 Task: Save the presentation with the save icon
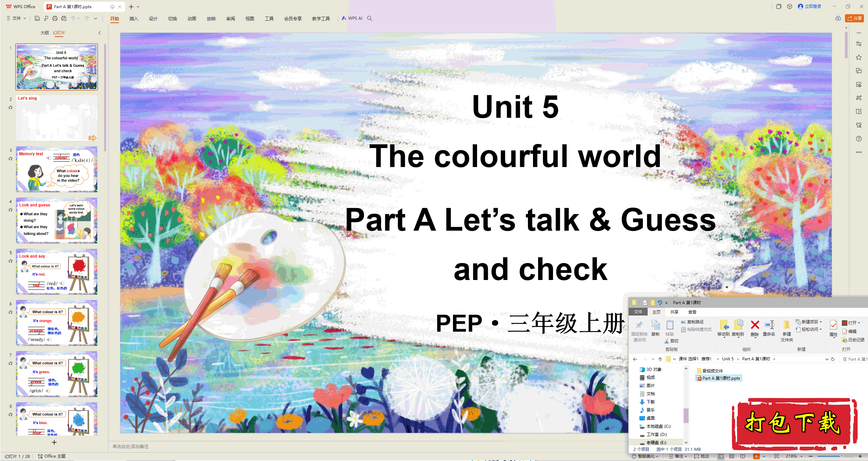[37, 18]
